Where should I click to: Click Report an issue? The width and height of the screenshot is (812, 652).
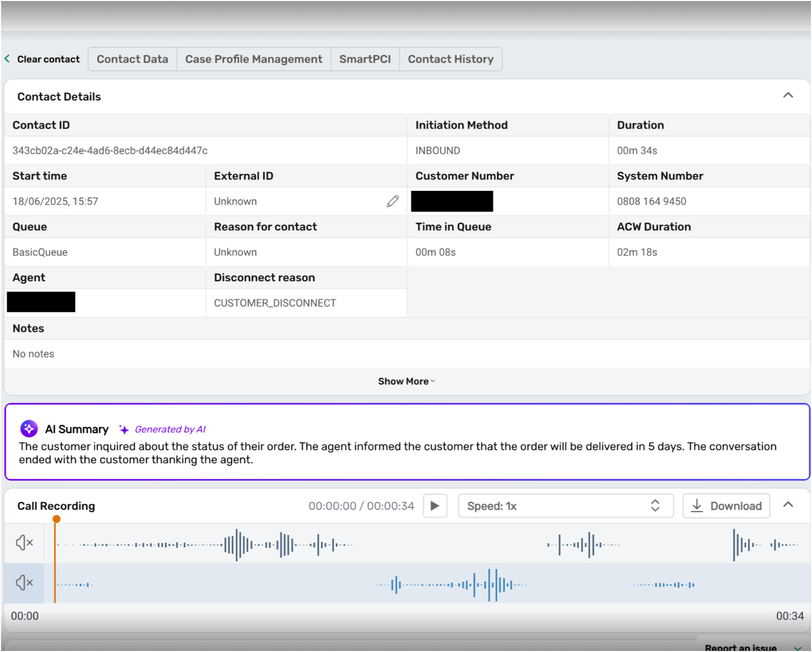740,647
